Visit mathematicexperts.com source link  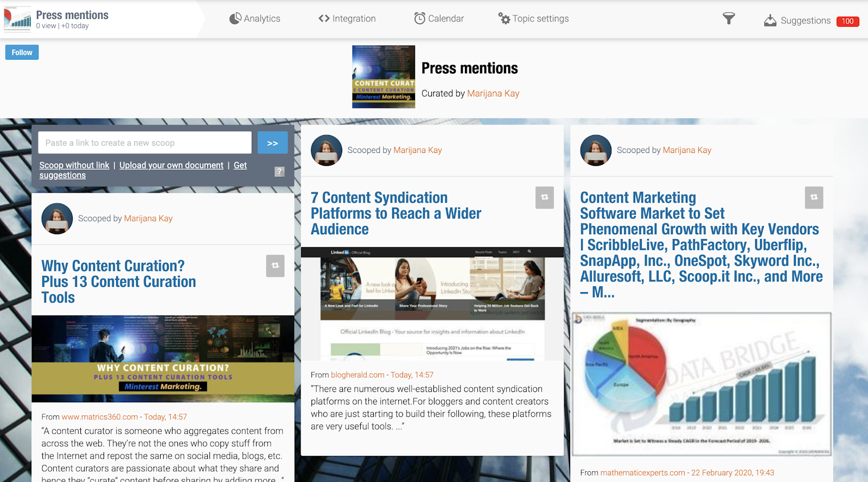pyautogui.click(x=642, y=473)
